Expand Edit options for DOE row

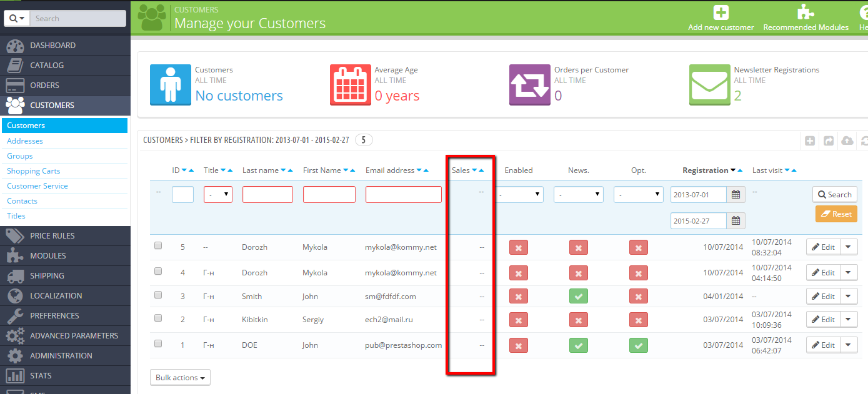point(849,345)
